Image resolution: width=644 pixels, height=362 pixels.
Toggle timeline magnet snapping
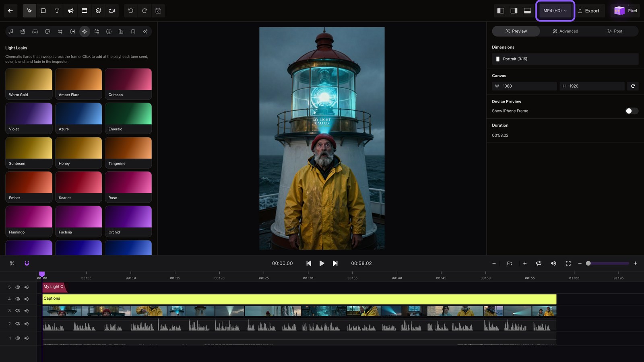click(x=27, y=263)
